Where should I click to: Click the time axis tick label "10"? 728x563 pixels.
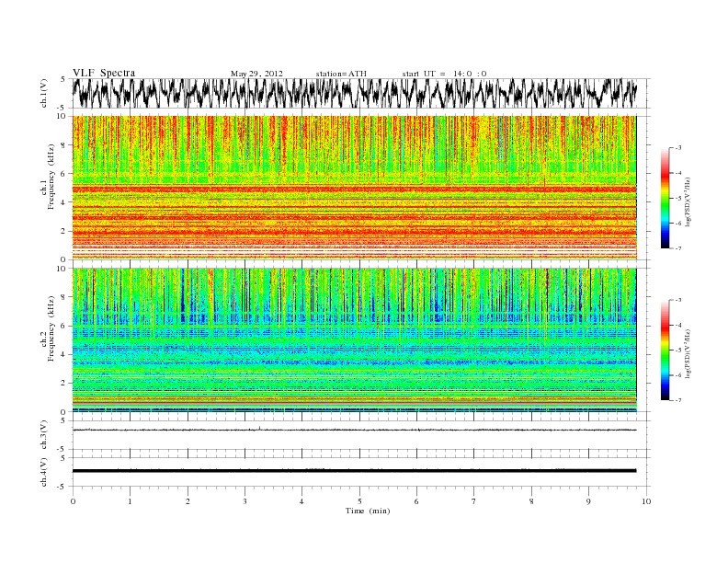tap(646, 501)
